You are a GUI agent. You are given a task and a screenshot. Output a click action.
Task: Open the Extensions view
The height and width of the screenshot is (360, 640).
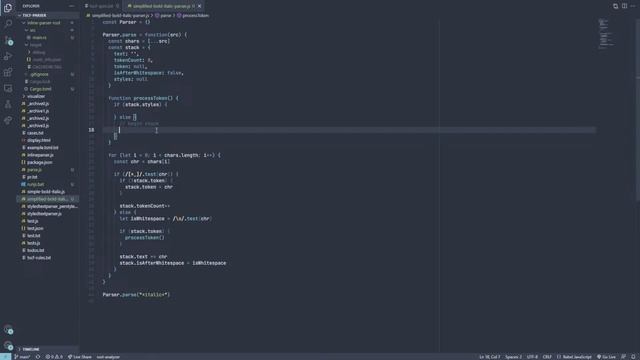(x=8, y=72)
